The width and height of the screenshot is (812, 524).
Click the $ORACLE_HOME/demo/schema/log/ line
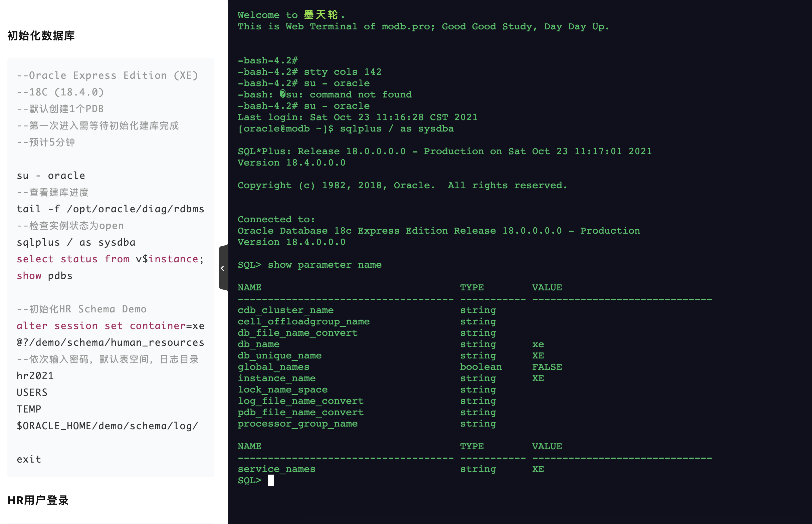[x=107, y=426]
